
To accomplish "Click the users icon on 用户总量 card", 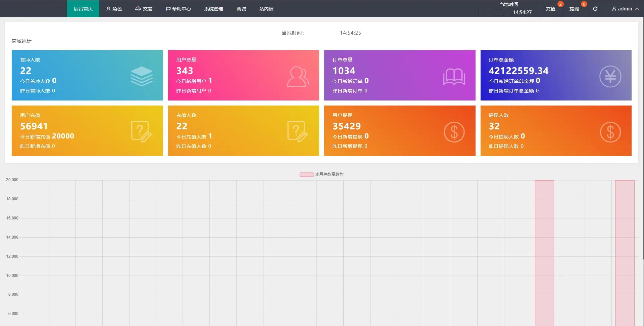I will tap(298, 77).
